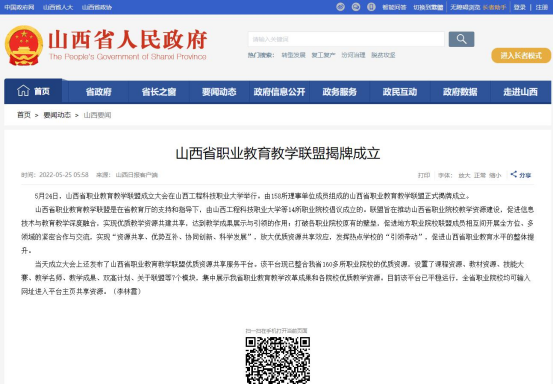Click the 无障碍浏览 link
The height and width of the screenshot is (385, 553).
[465, 7]
